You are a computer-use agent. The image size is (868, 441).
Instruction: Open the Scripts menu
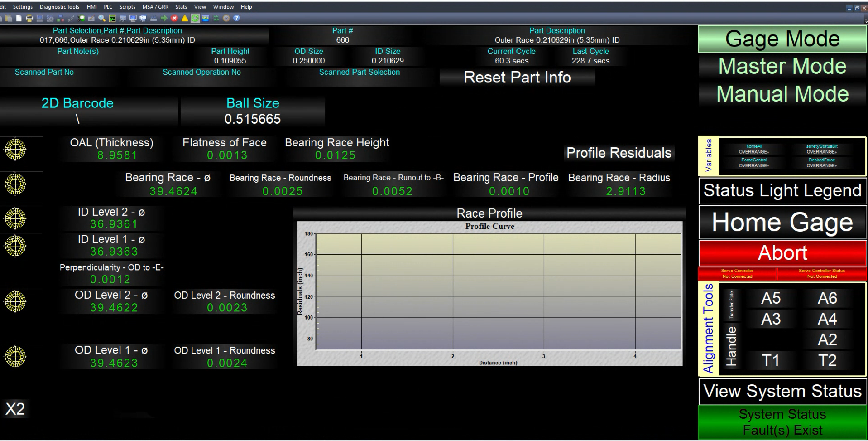[127, 7]
